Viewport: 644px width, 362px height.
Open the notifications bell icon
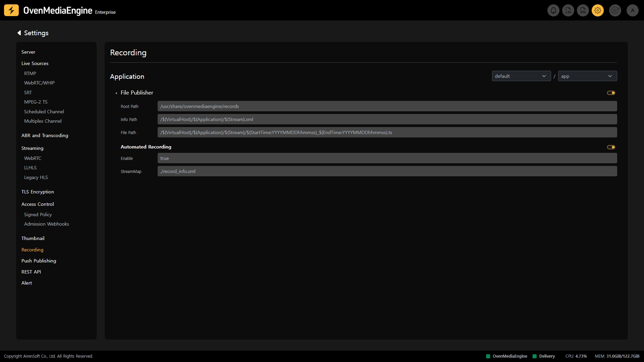point(553,11)
